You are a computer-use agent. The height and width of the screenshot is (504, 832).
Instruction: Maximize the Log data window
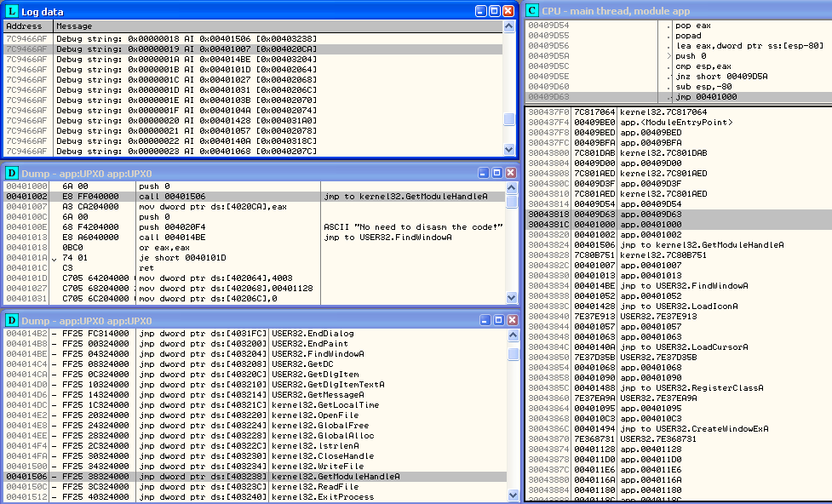(495, 11)
